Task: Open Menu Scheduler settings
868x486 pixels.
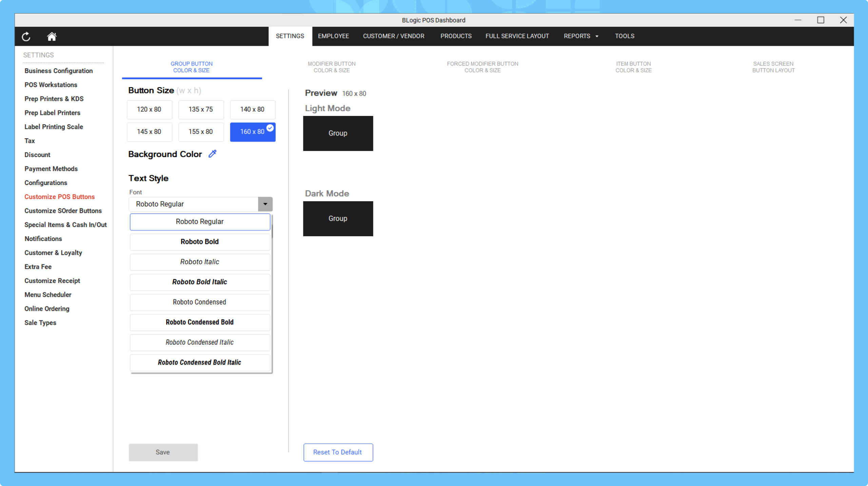Action: pos(48,295)
